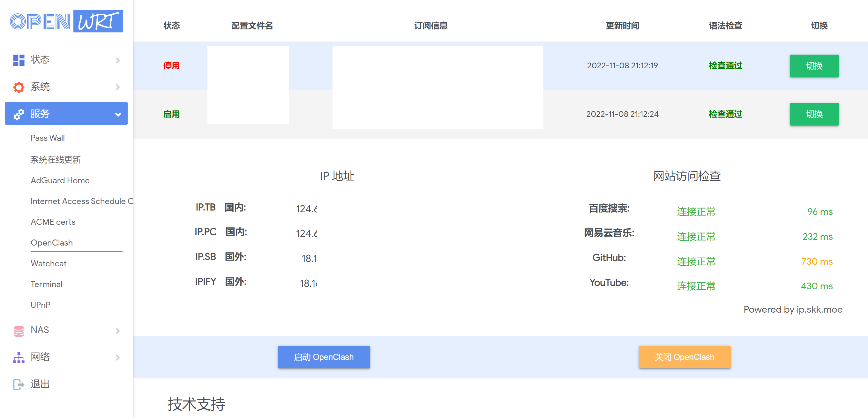Expand the NAS menu chevron
Screen dimensions: 868x418
(x=118, y=331)
